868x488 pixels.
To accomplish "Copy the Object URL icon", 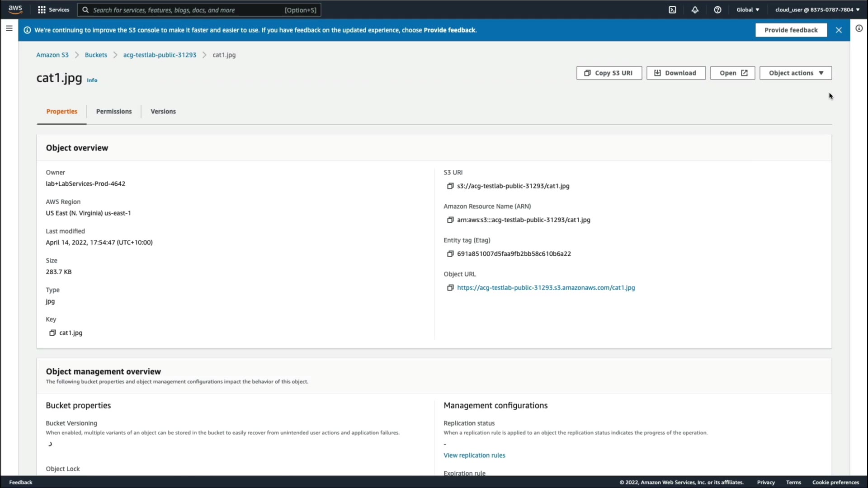I will click(x=450, y=287).
